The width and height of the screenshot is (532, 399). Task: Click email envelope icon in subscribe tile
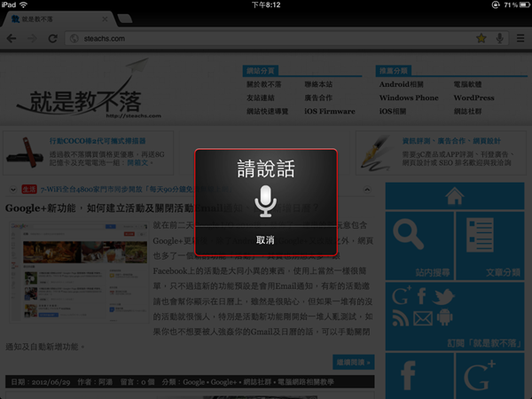pyautogui.click(x=423, y=318)
